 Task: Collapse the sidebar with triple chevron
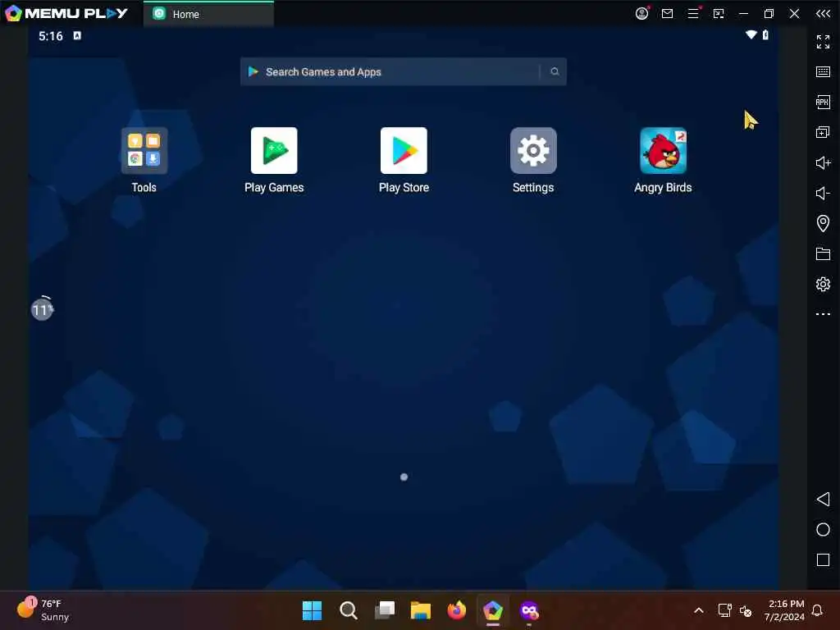click(x=823, y=13)
